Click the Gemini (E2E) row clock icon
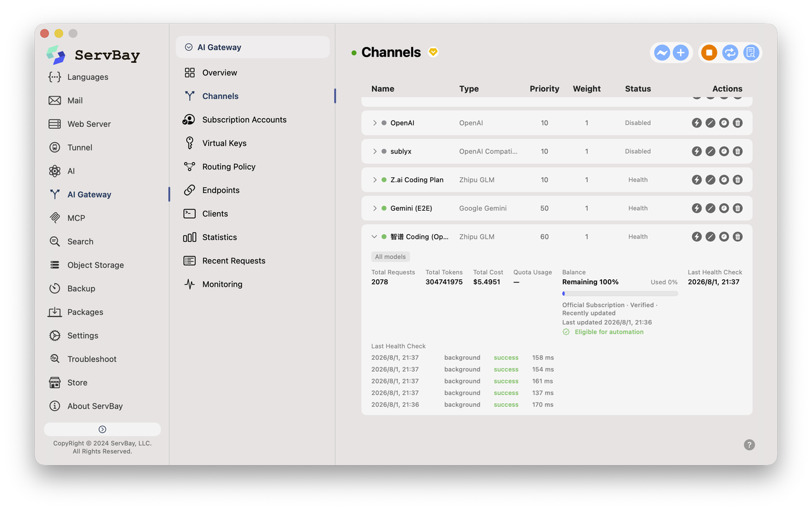The width and height of the screenshot is (812, 511). point(724,208)
